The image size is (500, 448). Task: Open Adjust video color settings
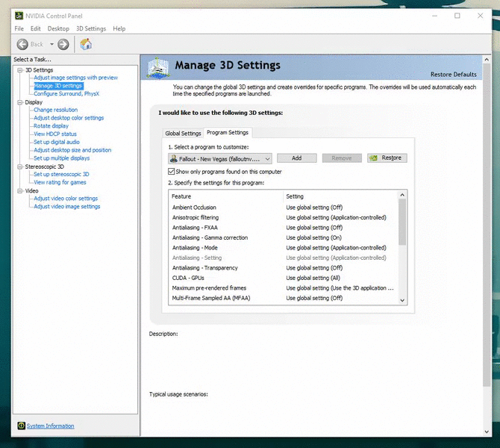point(66,199)
